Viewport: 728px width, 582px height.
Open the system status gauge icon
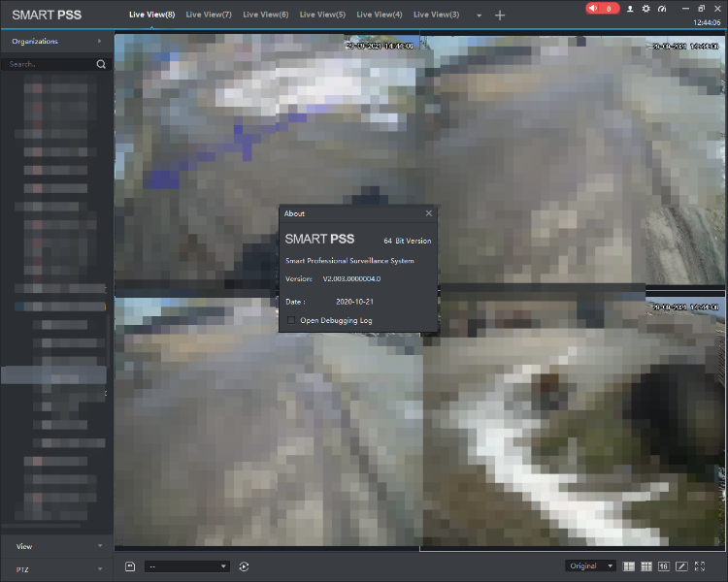(662, 9)
